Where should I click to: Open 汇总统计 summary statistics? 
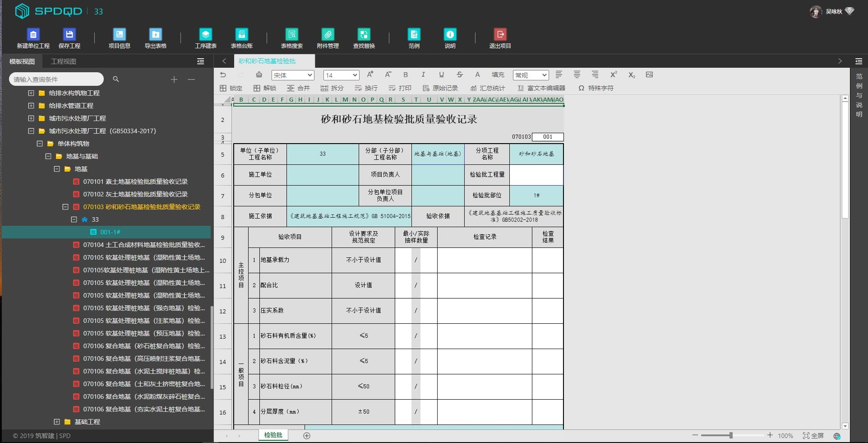tap(488, 88)
